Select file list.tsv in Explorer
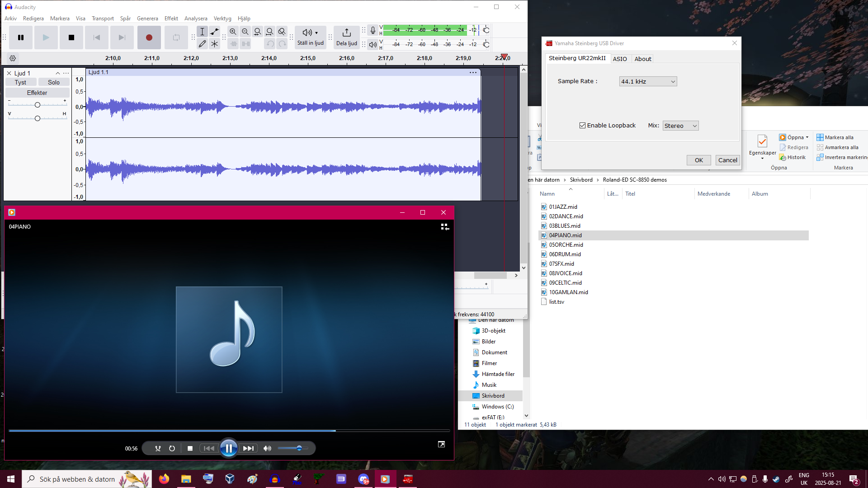868x488 pixels. click(x=557, y=302)
